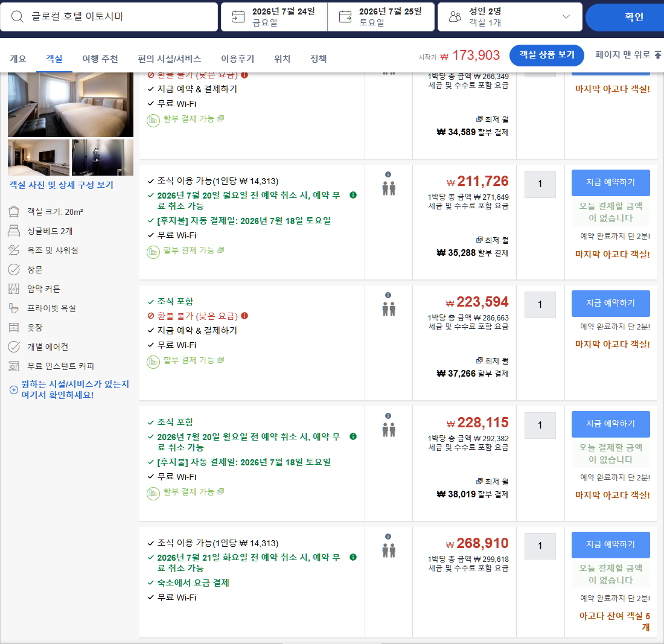664x644 pixels.
Task: Open 할부 결제 가능 link in 223,594 row
Action: (x=194, y=360)
